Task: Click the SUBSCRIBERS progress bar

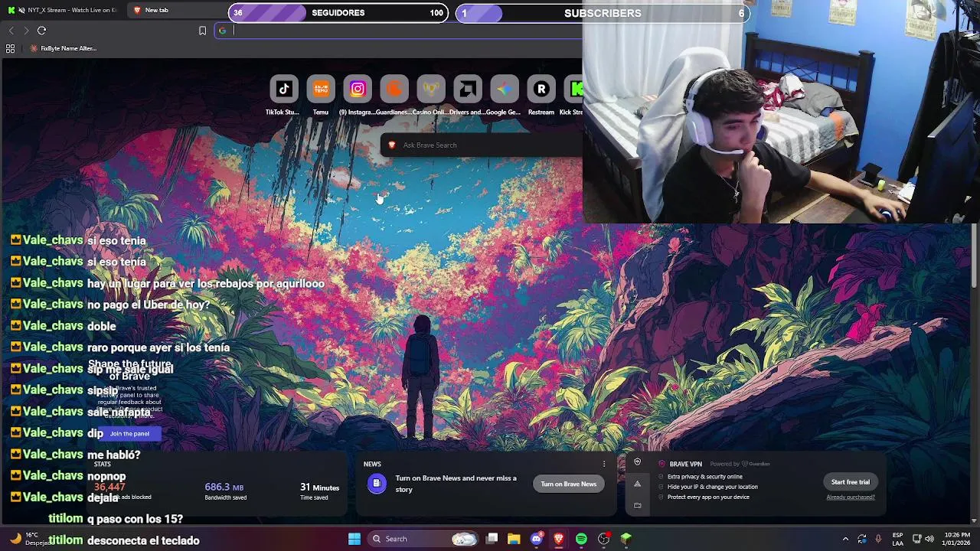Action: pos(603,13)
